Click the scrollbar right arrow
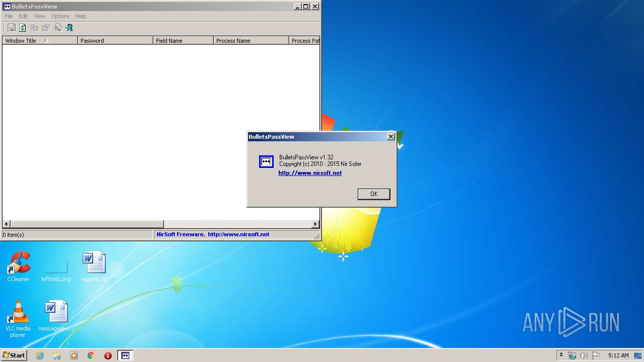644x362 pixels. click(315, 224)
